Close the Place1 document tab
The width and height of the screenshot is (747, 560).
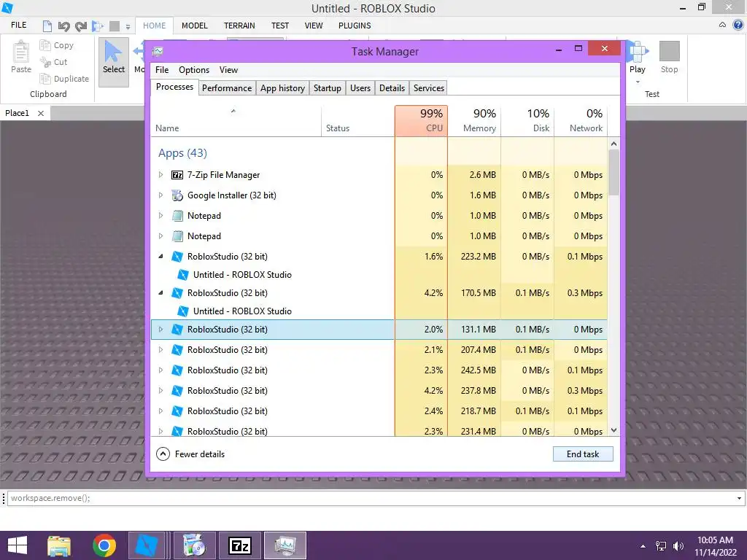click(41, 113)
